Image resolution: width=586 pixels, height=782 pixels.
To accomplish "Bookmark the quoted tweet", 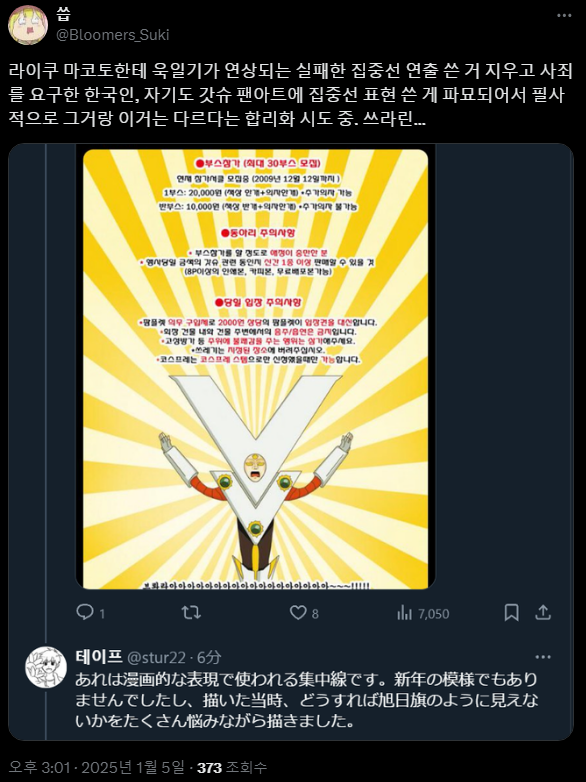I will [x=511, y=612].
